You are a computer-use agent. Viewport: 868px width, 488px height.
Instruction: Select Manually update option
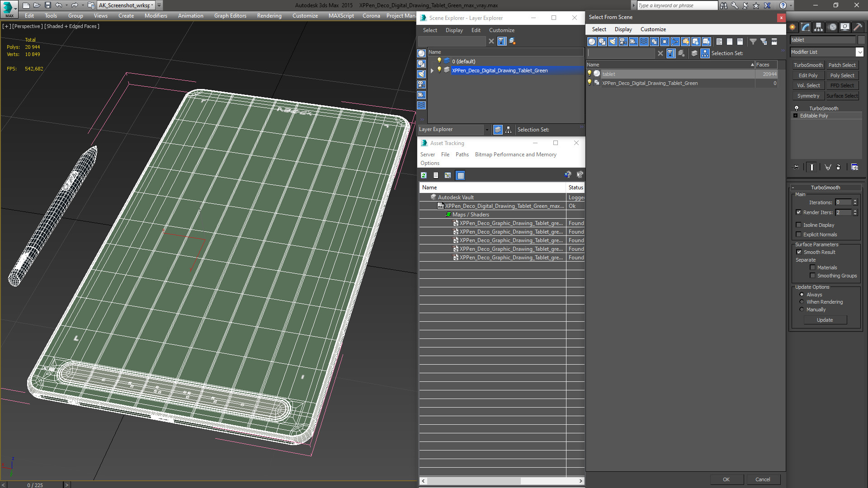[802, 310]
